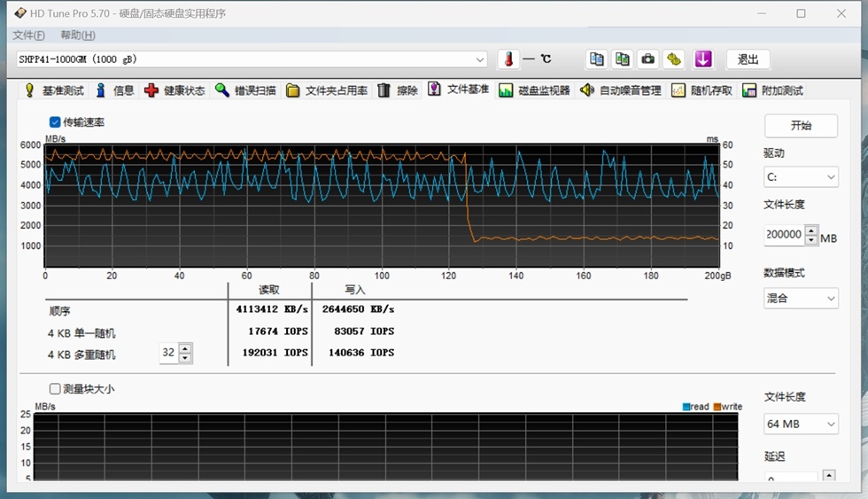Open the 文件(F) menu
The height and width of the screenshot is (499, 868).
click(28, 35)
